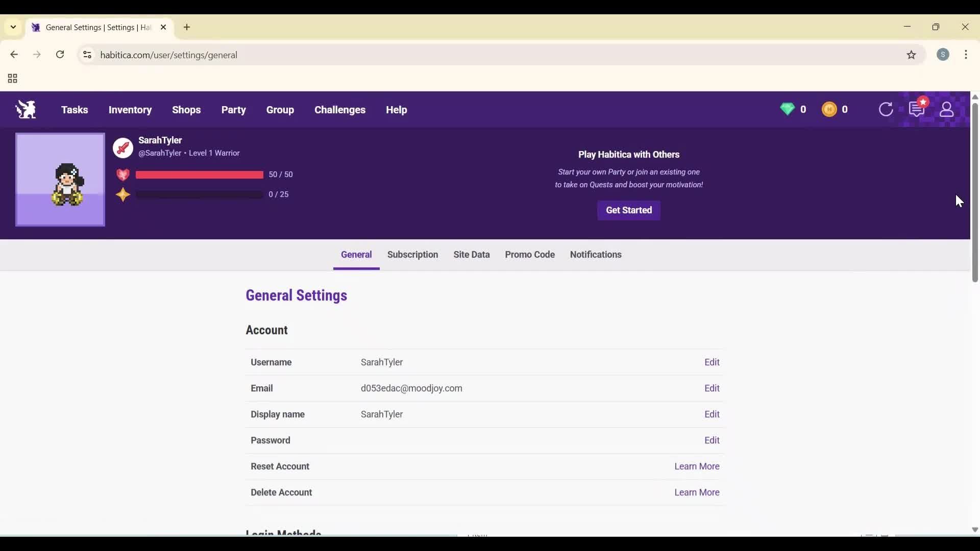Open the Notifications settings tab
This screenshot has width=980, height=551.
click(596, 255)
